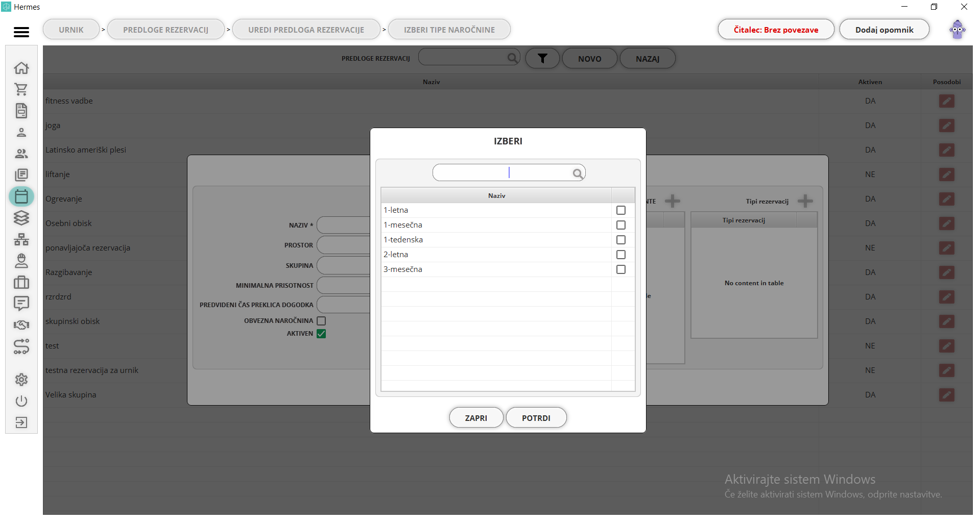980x524 pixels.
Task: Click the filter funnel button
Action: [542, 59]
